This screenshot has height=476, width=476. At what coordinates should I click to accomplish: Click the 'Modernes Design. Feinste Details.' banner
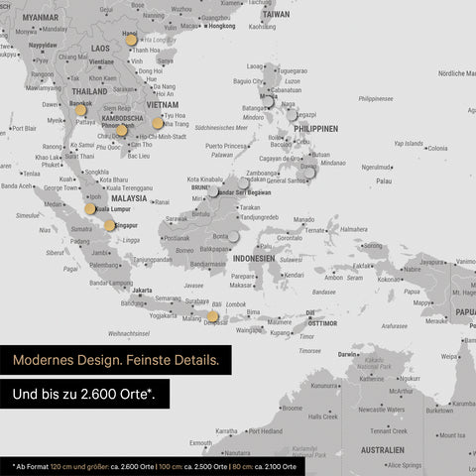tap(116, 360)
